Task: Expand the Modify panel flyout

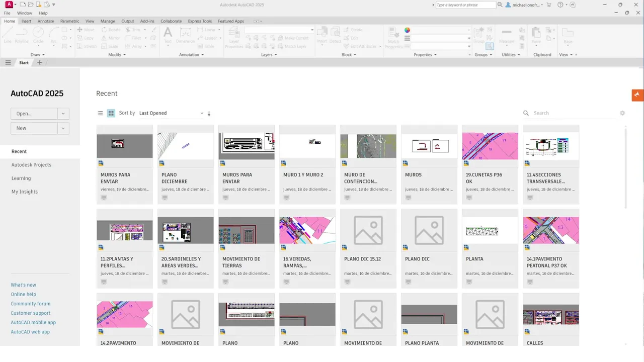Action: click(117, 54)
